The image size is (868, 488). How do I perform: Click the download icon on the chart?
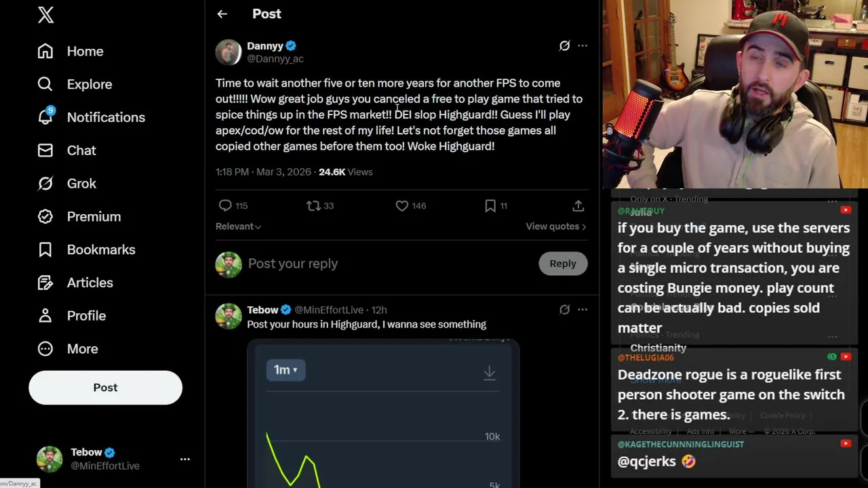pyautogui.click(x=489, y=371)
